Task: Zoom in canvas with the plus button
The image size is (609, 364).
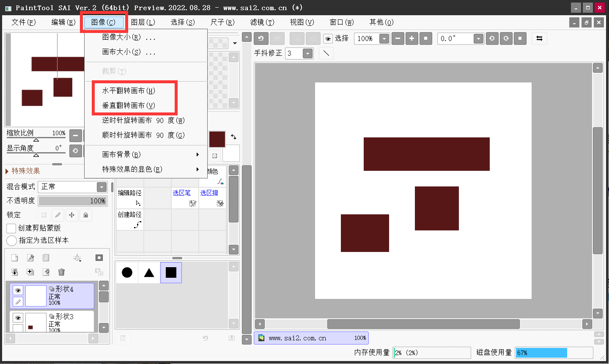Action: point(411,38)
